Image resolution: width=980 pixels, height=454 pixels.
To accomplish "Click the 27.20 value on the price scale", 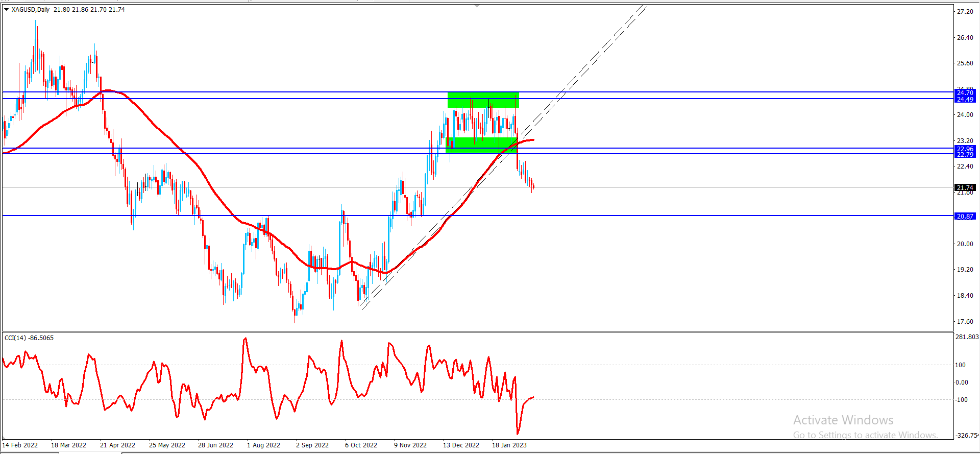I will click(x=964, y=11).
